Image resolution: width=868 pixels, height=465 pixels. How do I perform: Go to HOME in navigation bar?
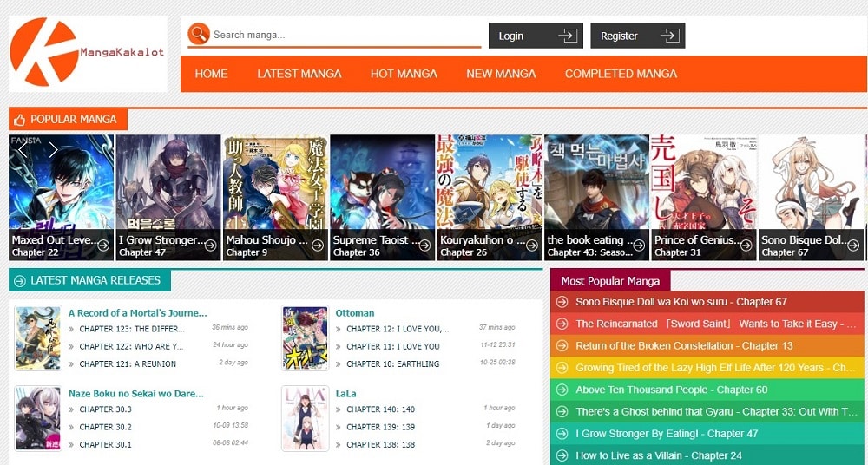211,74
